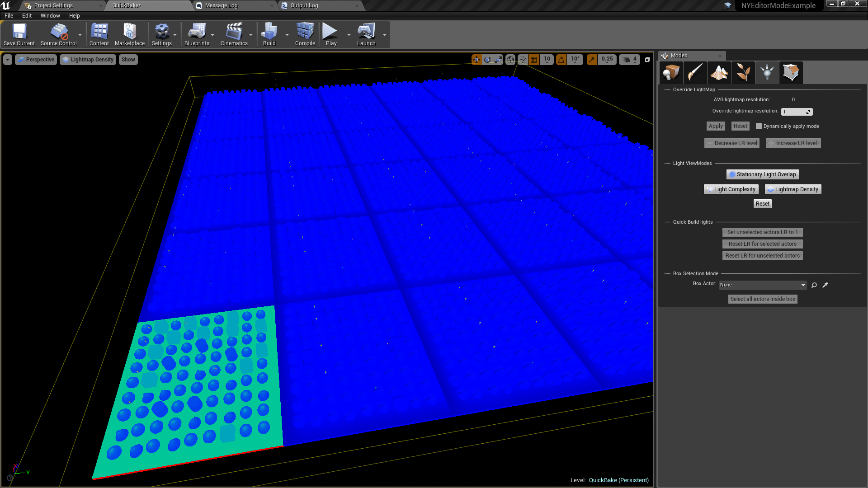Screen dimensions: 868x488
Task: Toggle rotation snapping in the viewport toolbar
Action: coord(561,59)
